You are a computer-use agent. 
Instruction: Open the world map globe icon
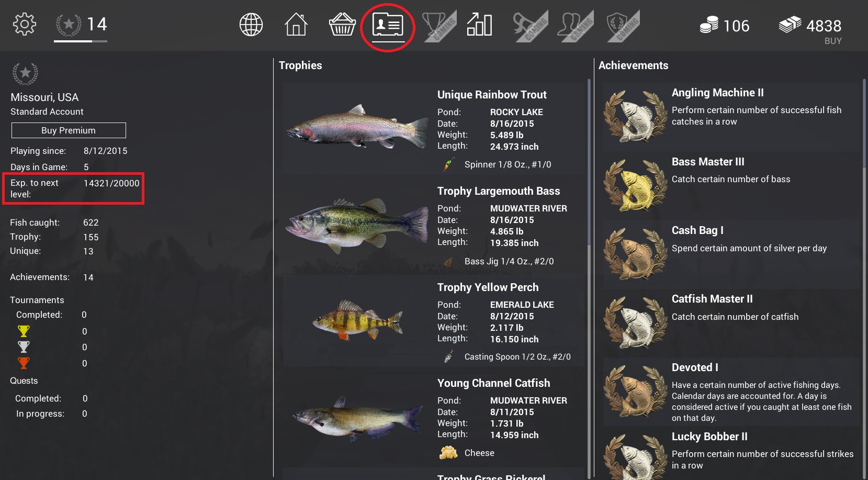(x=251, y=25)
